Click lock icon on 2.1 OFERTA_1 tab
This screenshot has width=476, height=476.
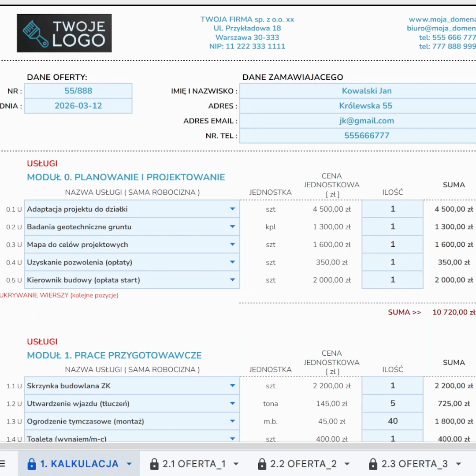click(154, 464)
